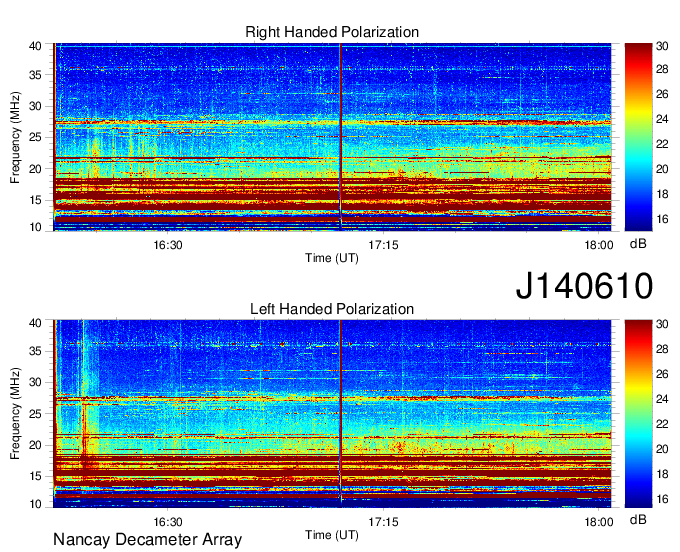The height and width of the screenshot is (552, 680).
Task: Click the "Left Handed Polarization" plot title
Action: point(332,309)
